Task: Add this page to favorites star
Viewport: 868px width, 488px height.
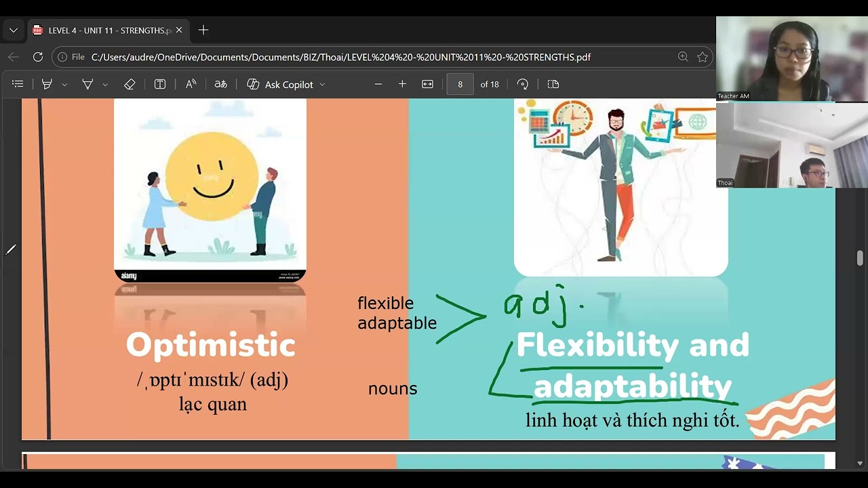Action: click(x=703, y=57)
